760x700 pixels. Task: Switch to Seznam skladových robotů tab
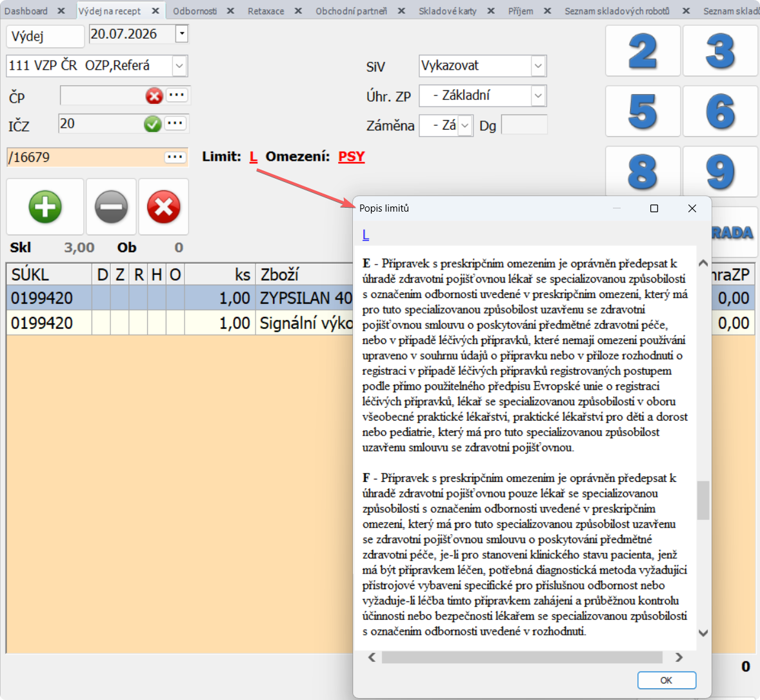pos(617,11)
